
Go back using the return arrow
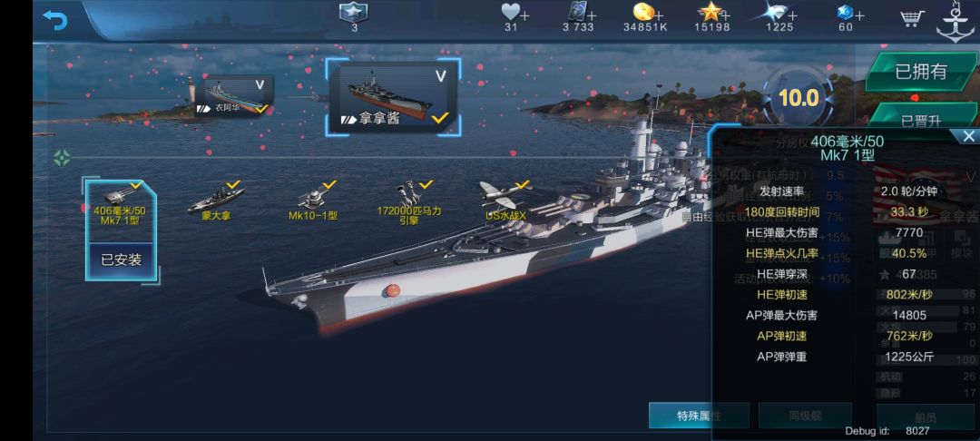55,19
